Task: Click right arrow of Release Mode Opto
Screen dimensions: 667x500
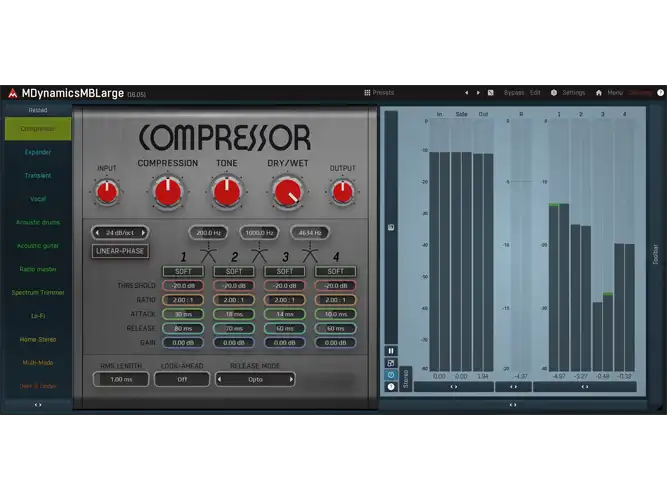Action: tap(291, 379)
